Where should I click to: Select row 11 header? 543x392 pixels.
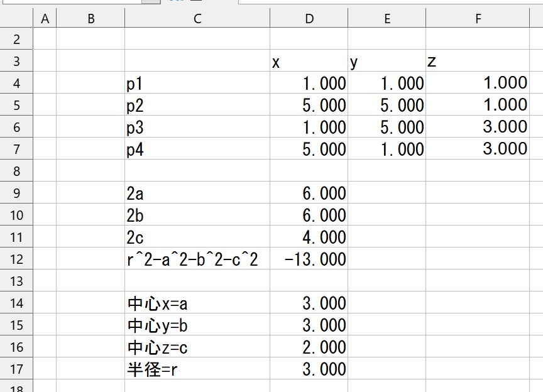click(x=16, y=236)
